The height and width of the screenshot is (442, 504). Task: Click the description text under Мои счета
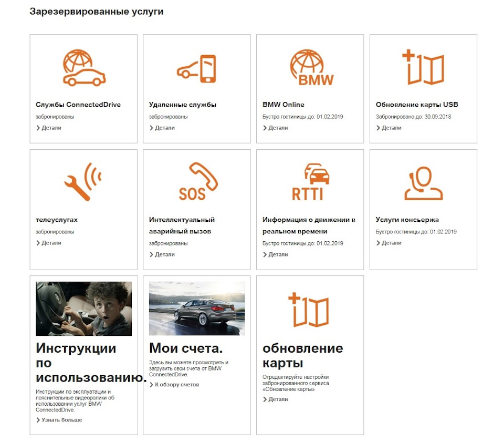coord(188,368)
